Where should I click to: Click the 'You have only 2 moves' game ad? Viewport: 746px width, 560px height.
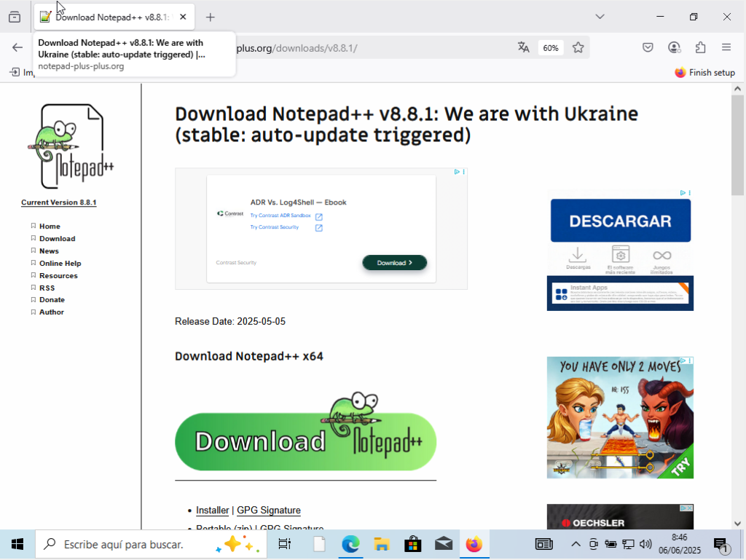point(620,417)
